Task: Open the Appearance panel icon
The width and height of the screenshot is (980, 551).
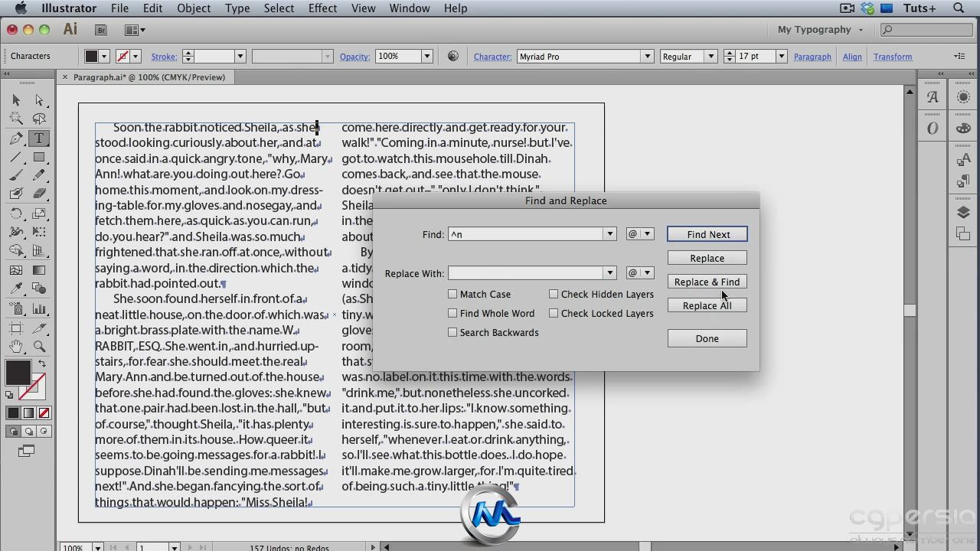Action: pos(963,97)
